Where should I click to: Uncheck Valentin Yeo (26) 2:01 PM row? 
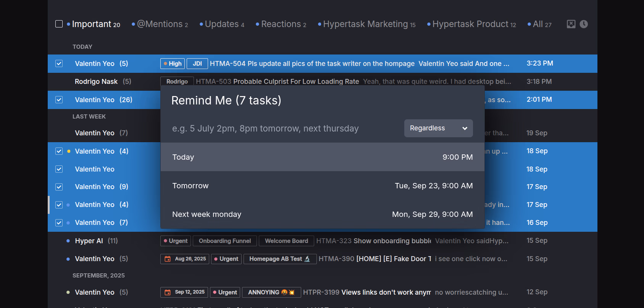pyautogui.click(x=59, y=100)
